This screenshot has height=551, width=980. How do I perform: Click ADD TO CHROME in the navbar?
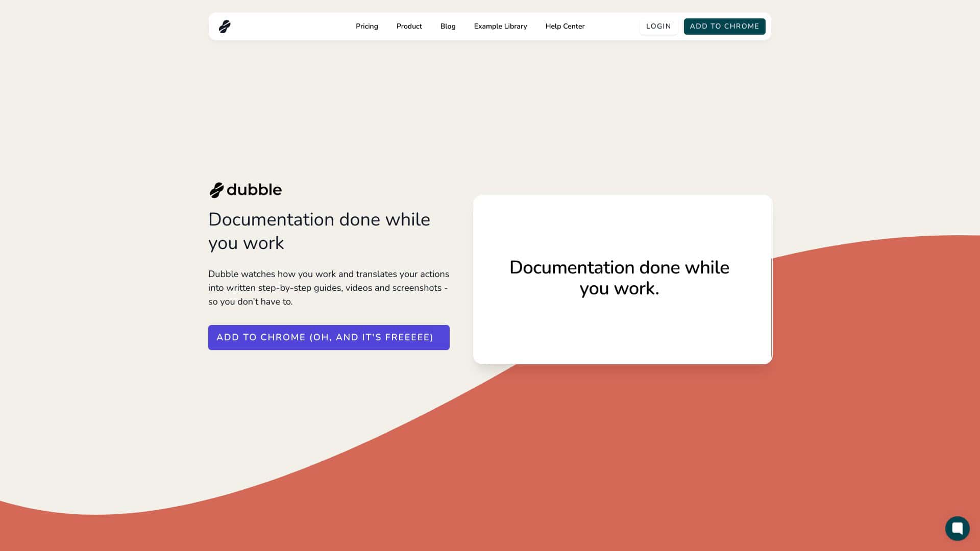pyautogui.click(x=724, y=26)
